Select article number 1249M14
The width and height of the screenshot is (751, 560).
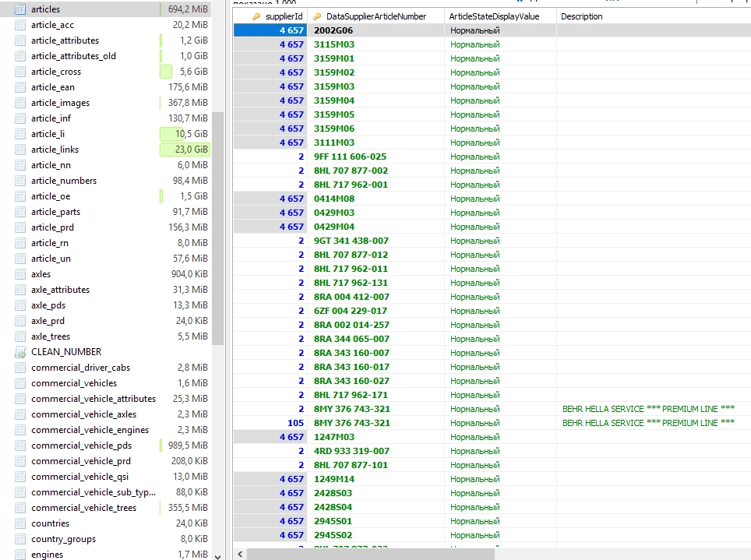(x=334, y=479)
